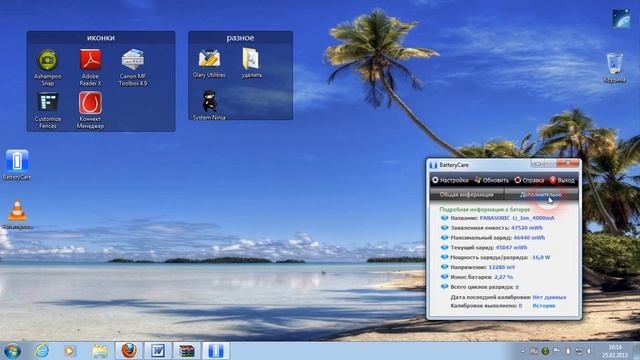Click the Коннект Менеджер icon

[90, 110]
